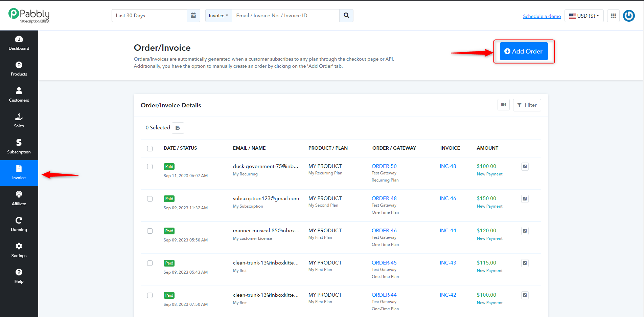Click the calendar icon beside Last 30 Days
The image size is (644, 317).
point(193,16)
